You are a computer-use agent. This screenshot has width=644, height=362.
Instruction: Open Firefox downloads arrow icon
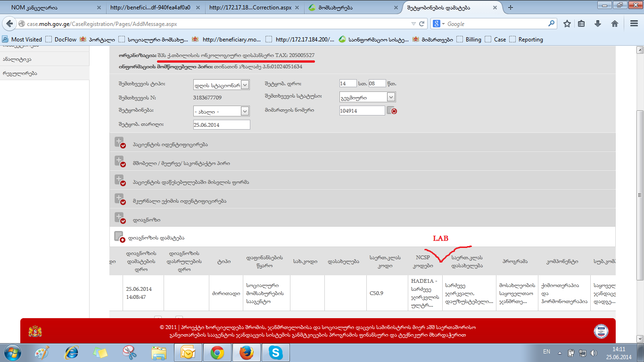598,24
